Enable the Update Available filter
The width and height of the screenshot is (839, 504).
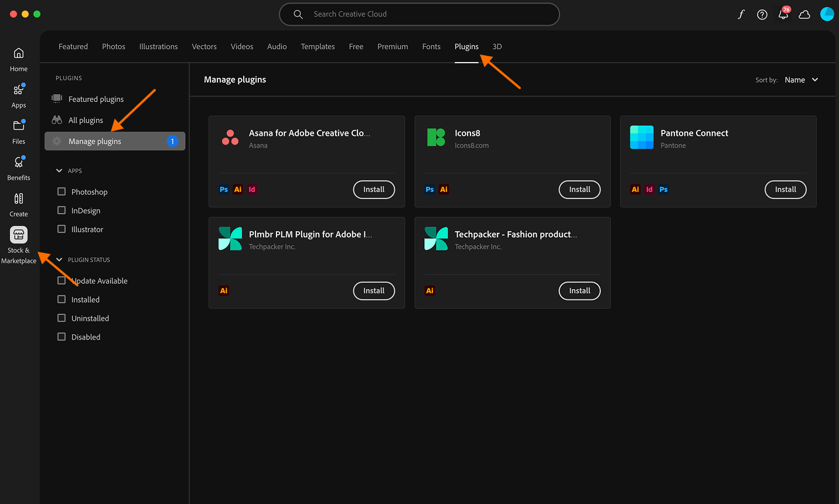point(61,280)
